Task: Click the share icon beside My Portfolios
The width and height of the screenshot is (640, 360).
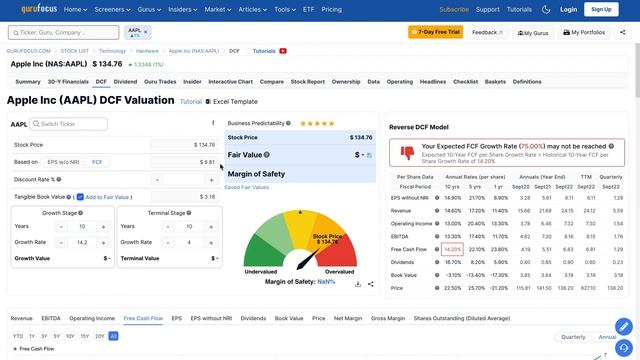Action: 622,32
